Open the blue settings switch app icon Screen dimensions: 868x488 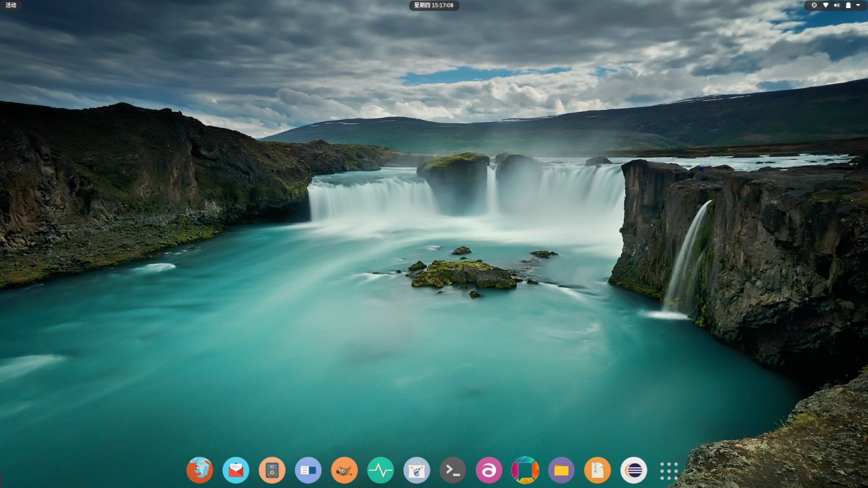(x=308, y=470)
